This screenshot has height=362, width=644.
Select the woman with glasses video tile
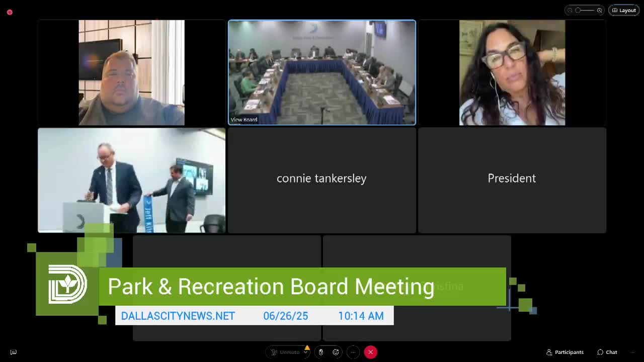(512, 72)
